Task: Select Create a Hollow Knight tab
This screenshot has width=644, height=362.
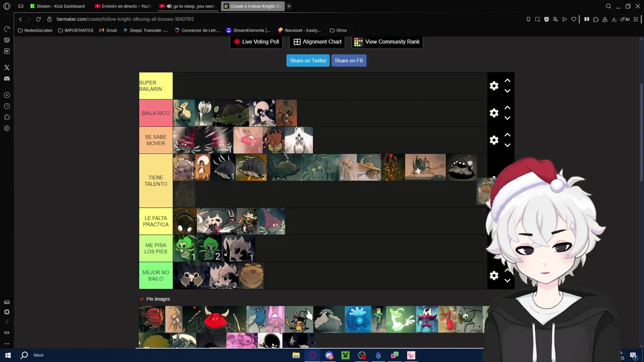Action: [x=253, y=6]
